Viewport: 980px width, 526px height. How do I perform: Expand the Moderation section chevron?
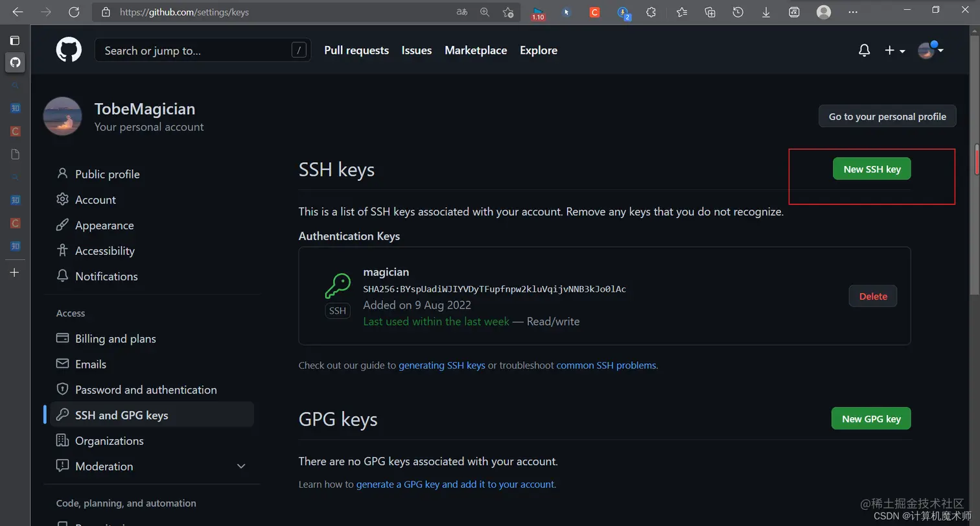click(x=241, y=466)
